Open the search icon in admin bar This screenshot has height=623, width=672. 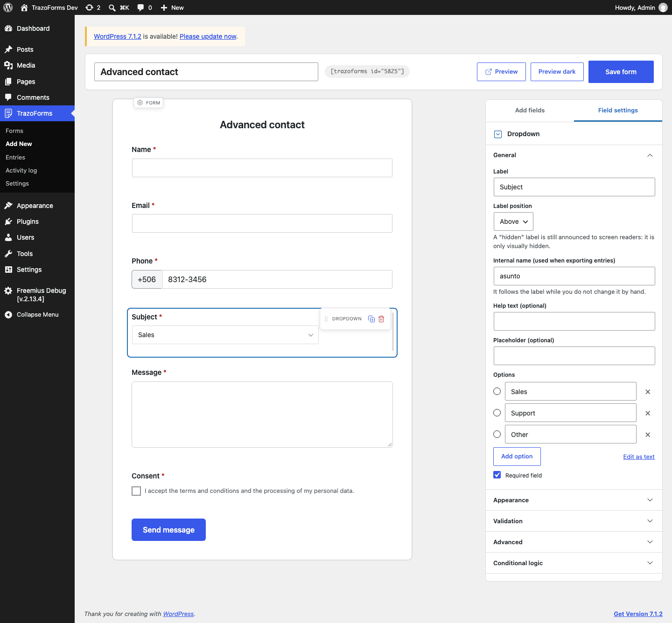click(x=112, y=7)
